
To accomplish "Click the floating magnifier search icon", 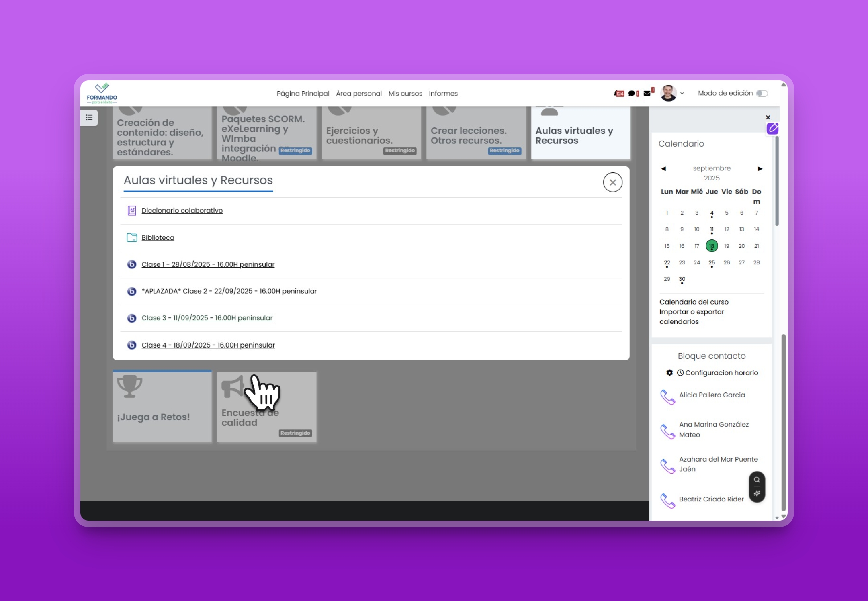I will tap(757, 480).
